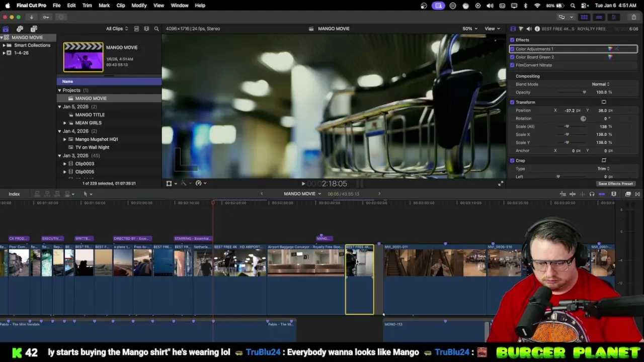Click the Save Effects Preset button

(x=615, y=184)
